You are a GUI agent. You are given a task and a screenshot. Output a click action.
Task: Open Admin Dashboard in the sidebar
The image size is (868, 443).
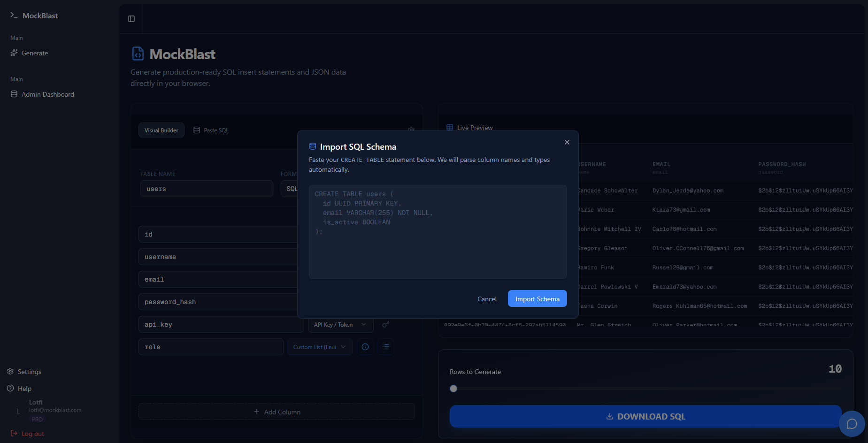(48, 94)
